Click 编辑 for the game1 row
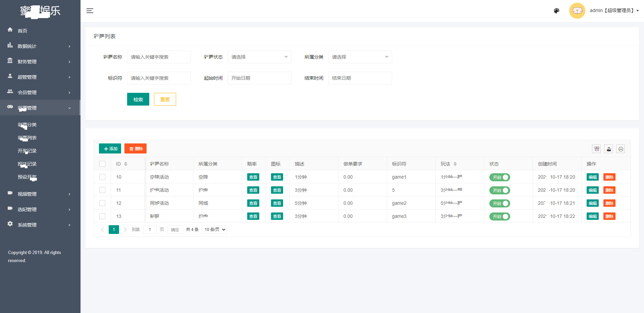 pos(593,177)
